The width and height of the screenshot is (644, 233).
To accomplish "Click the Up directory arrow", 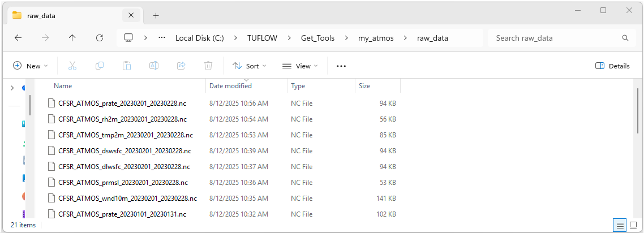I will pos(72,38).
